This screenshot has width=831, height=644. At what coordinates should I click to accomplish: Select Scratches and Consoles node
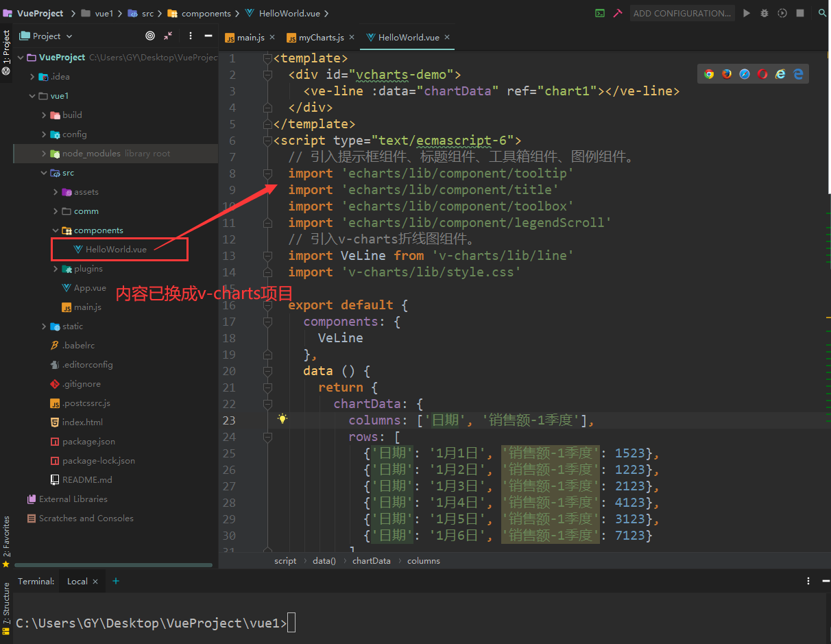[86, 518]
